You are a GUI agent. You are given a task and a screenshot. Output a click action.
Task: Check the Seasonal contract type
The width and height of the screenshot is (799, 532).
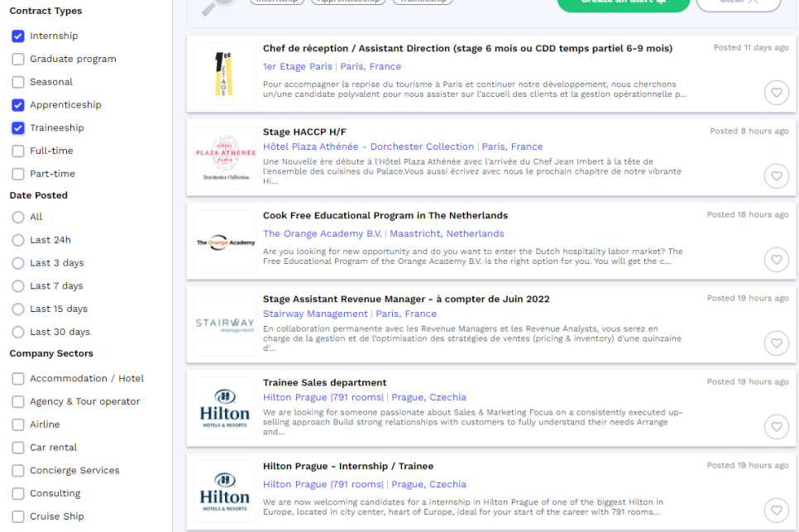click(x=18, y=82)
